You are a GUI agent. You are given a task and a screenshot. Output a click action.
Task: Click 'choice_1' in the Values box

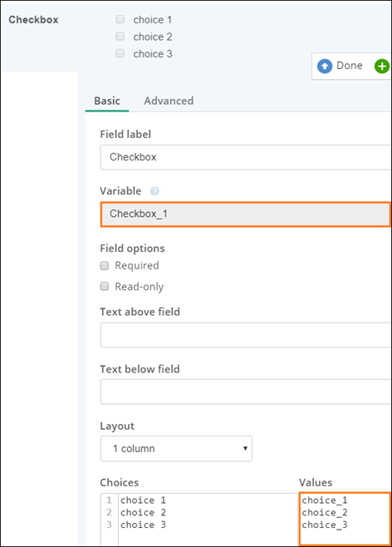(325, 500)
